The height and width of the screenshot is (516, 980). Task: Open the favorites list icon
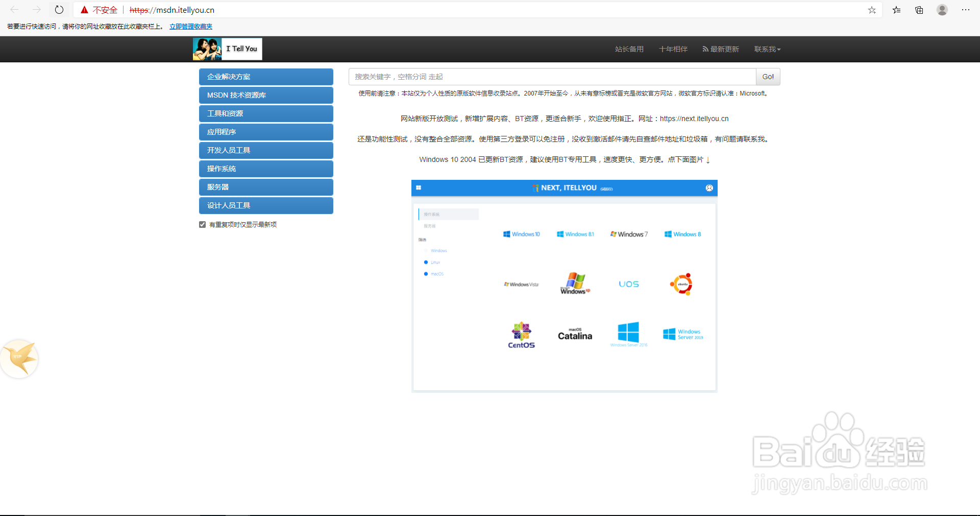[896, 10]
